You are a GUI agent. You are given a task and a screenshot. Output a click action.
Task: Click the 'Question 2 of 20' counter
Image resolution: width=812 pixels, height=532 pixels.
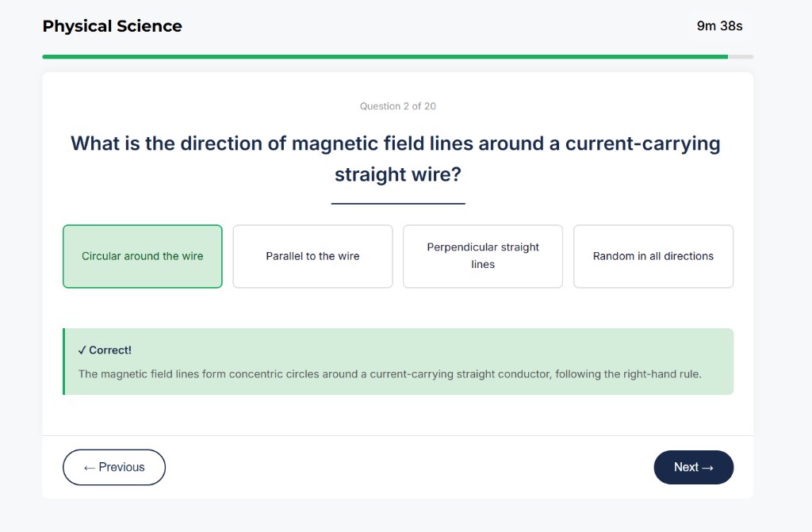397,105
